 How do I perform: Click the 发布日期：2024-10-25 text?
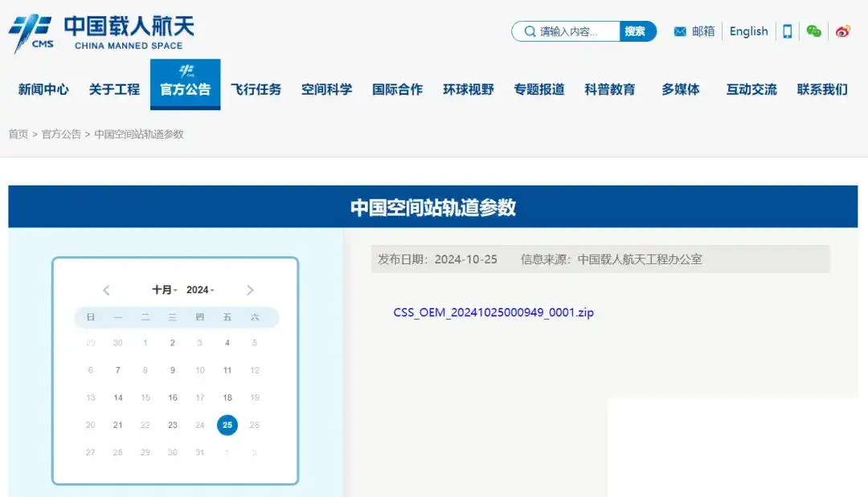pos(437,259)
